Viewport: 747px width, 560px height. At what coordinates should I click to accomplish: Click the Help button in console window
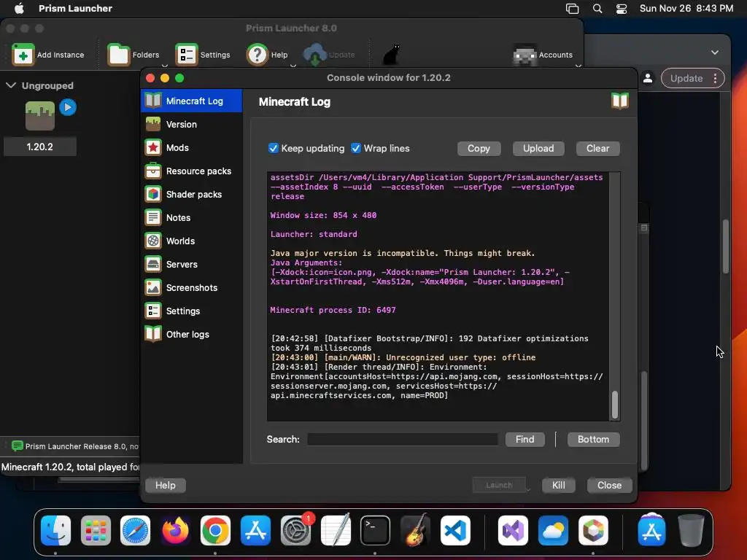[166, 485]
